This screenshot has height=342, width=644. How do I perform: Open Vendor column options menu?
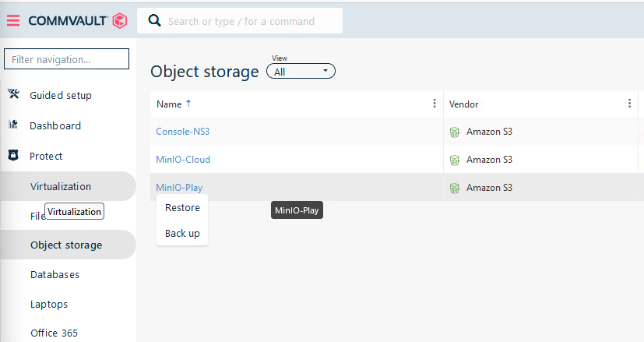point(629,104)
